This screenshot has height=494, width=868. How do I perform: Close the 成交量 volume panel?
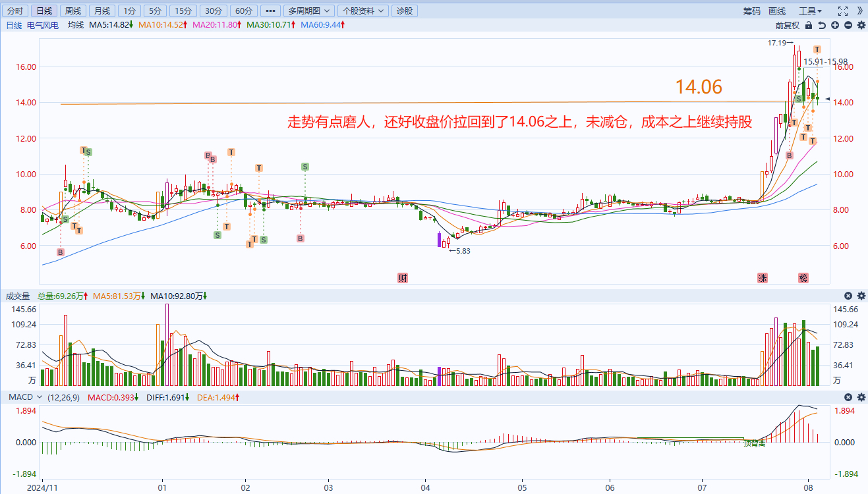point(848,296)
